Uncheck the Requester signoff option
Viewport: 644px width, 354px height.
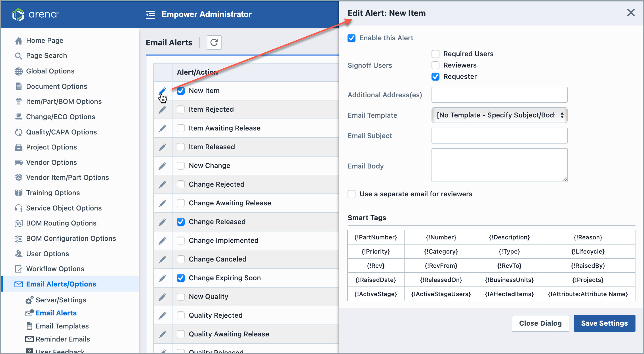[435, 77]
